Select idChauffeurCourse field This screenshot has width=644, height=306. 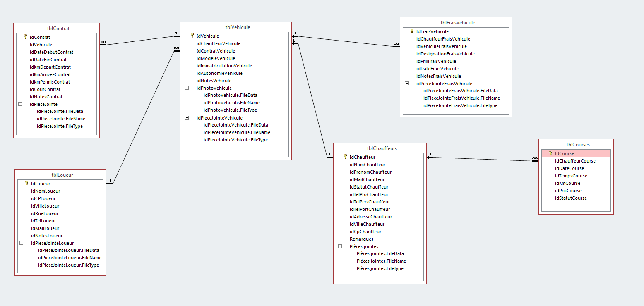(575, 161)
